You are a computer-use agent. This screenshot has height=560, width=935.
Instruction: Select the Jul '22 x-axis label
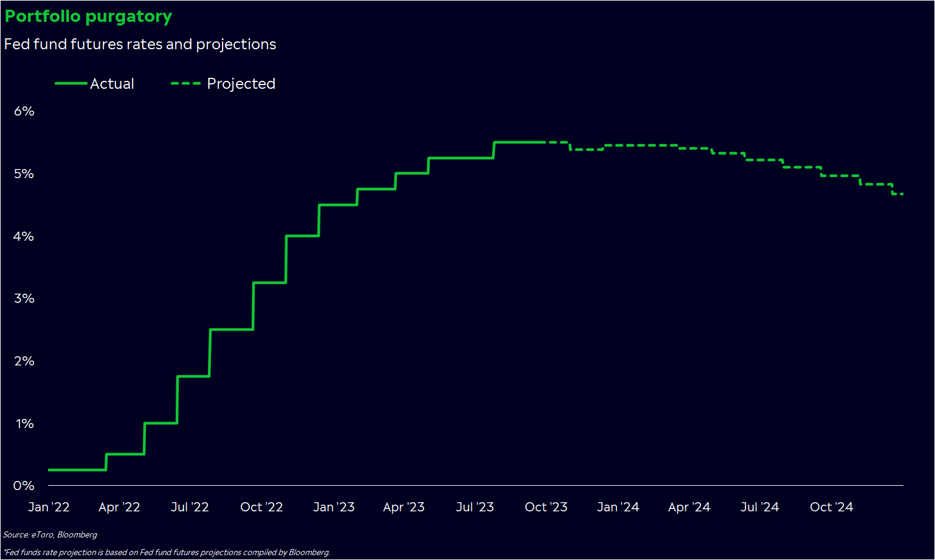coord(190,507)
